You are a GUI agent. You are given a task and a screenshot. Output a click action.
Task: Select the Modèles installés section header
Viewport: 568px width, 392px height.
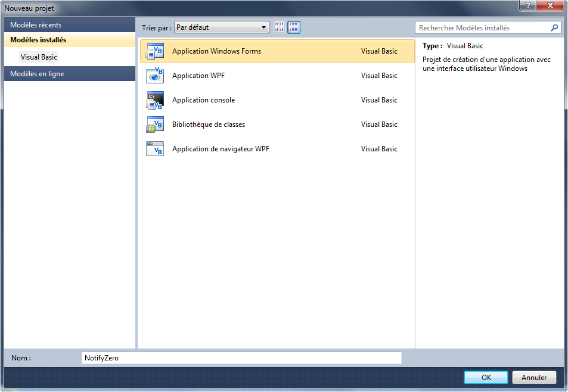coord(69,40)
